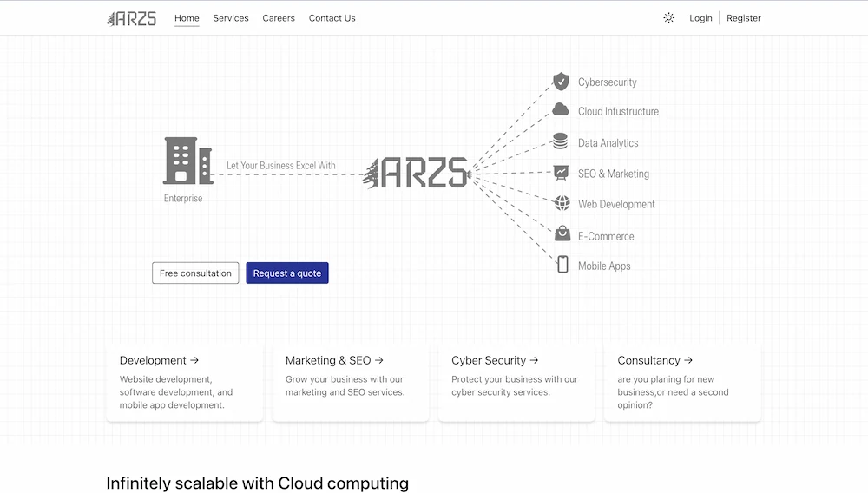
Task: Click the Register link
Action: click(743, 18)
